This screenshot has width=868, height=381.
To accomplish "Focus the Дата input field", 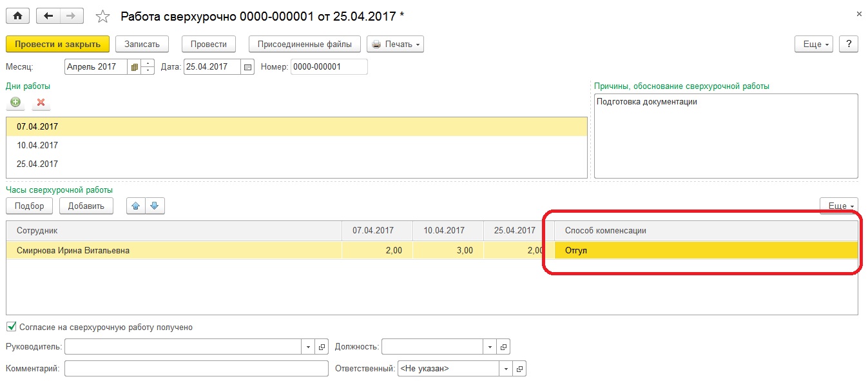I will tap(213, 66).
